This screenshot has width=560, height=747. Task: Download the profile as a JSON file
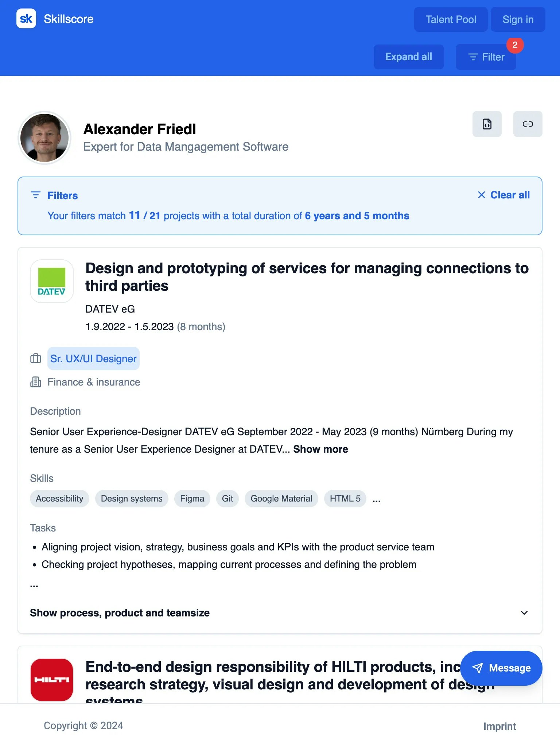pyautogui.click(x=487, y=124)
